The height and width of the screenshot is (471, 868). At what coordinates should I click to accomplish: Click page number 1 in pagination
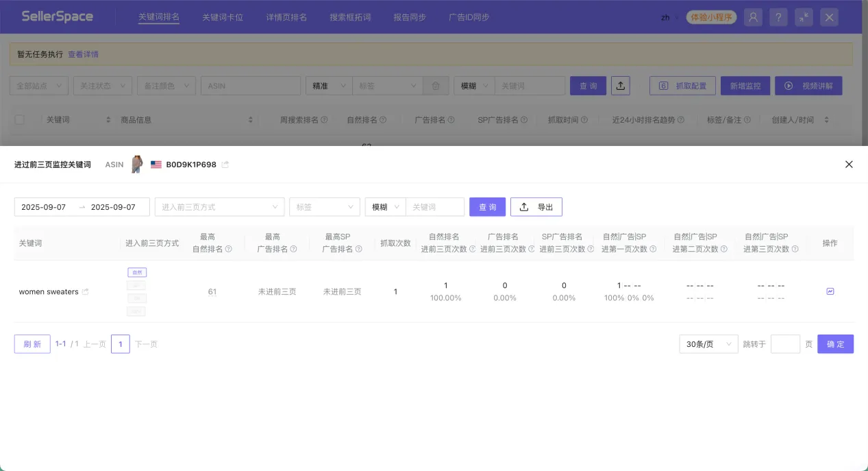[x=121, y=344]
